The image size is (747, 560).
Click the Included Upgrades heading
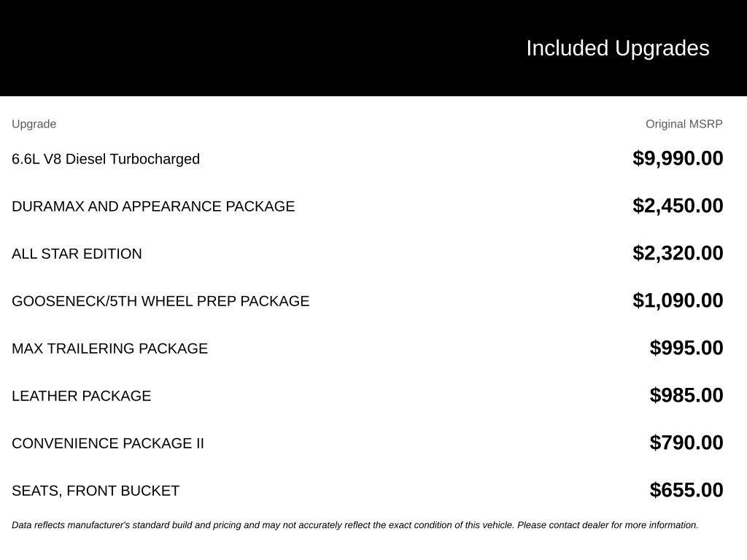click(x=617, y=49)
